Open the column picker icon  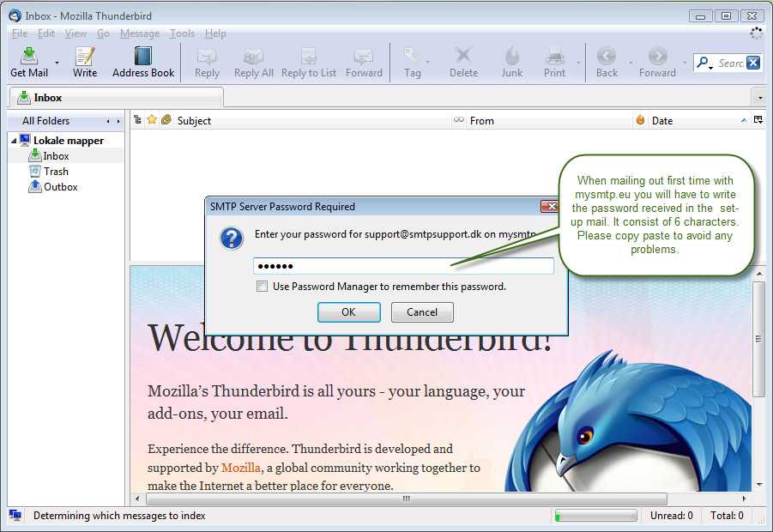pyautogui.click(x=758, y=120)
